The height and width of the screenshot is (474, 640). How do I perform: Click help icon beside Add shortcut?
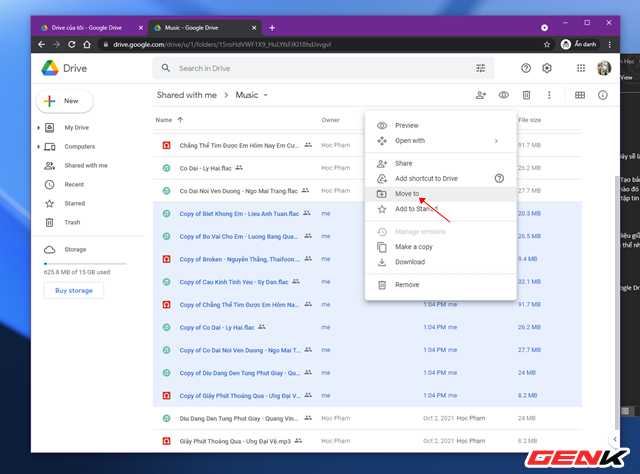tap(499, 178)
